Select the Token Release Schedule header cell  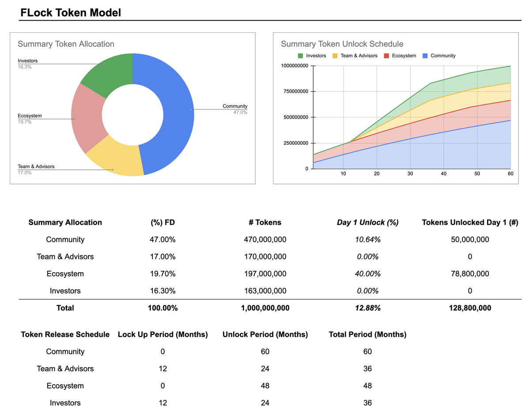pyautogui.click(x=65, y=334)
